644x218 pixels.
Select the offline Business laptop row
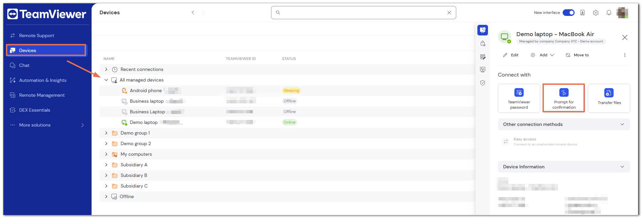[287, 101]
